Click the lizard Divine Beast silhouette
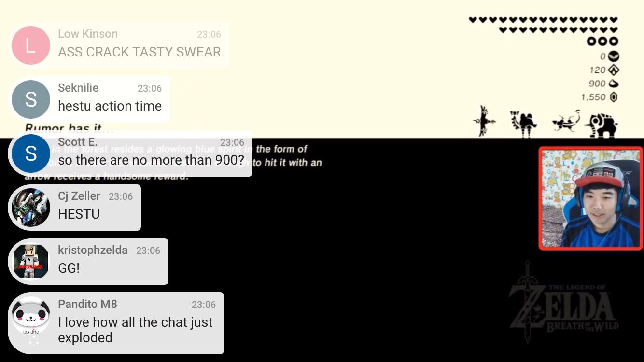The width and height of the screenshot is (644, 362). [x=566, y=121]
